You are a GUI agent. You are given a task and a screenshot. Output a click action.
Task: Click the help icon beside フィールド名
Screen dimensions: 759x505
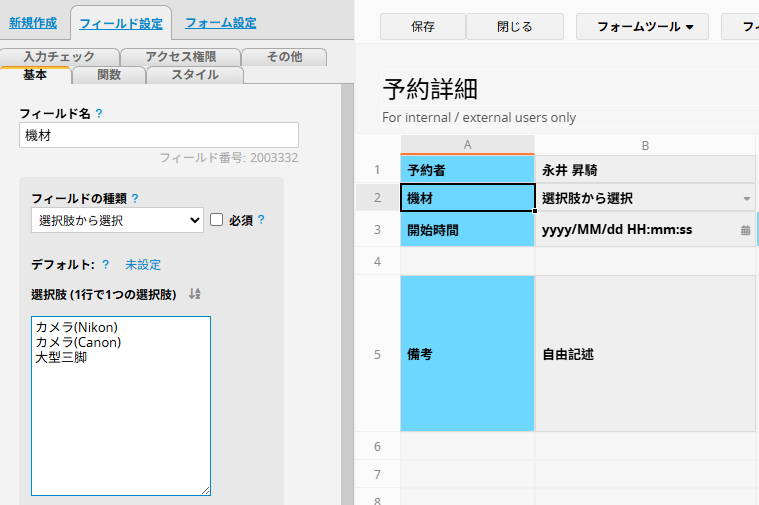(99, 114)
